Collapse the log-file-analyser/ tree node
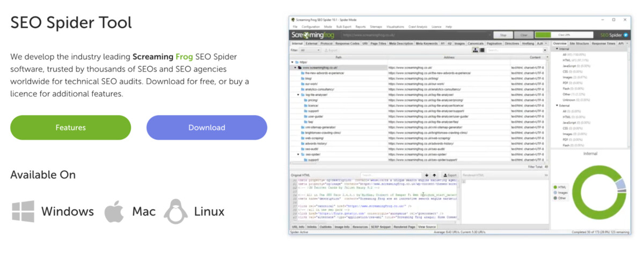Viewport: 644px width, 258px height. (298, 95)
